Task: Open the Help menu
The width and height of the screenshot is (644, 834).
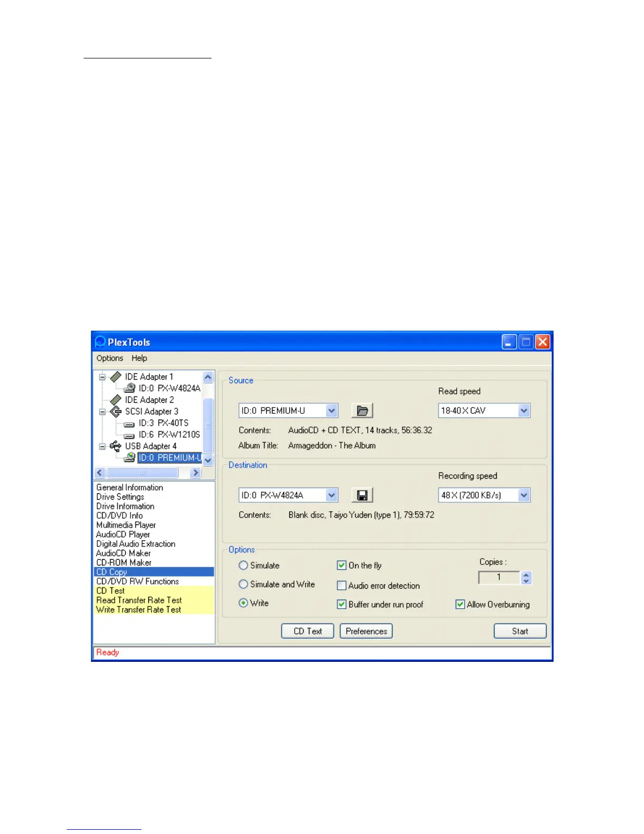Action: pos(139,358)
